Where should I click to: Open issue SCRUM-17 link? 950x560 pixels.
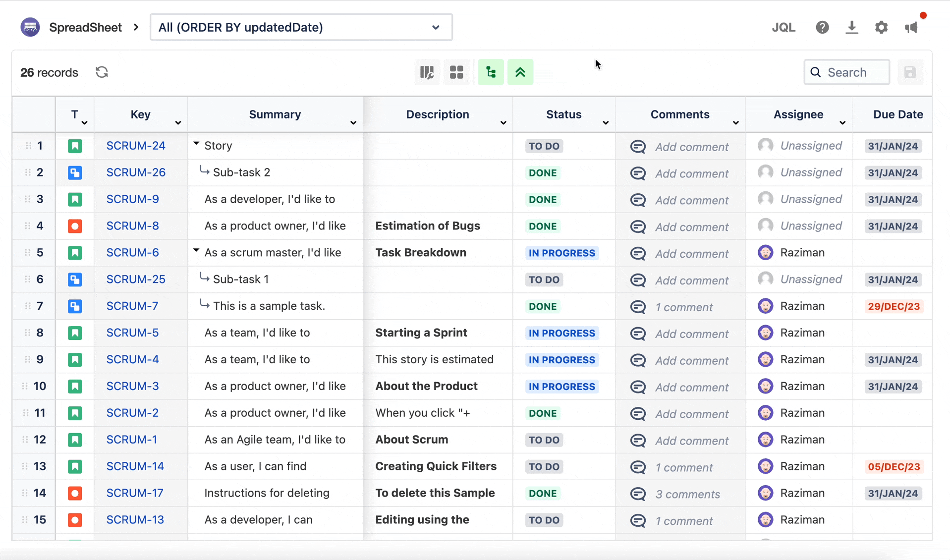(135, 493)
